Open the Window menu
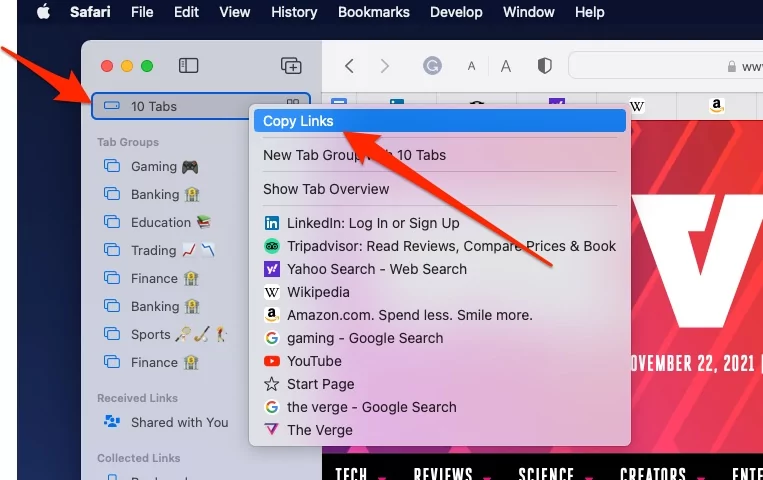This screenshot has width=763, height=480. (528, 12)
